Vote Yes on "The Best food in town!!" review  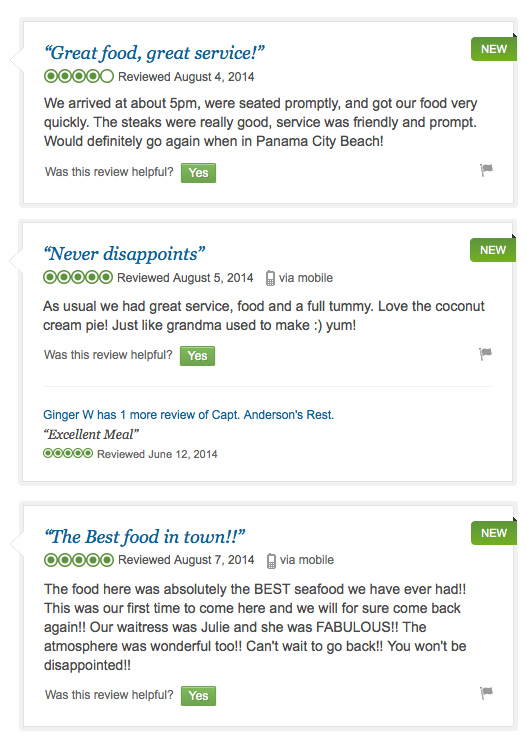click(x=198, y=696)
